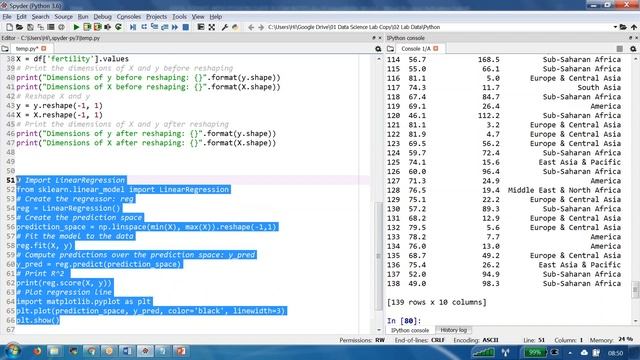Image resolution: width=640 pixels, height=360 pixels.
Task: Step into function debug icon
Action: tap(154, 27)
